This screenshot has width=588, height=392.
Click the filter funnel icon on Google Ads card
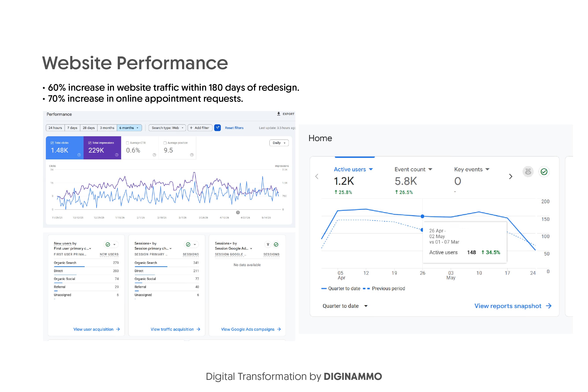point(268,245)
